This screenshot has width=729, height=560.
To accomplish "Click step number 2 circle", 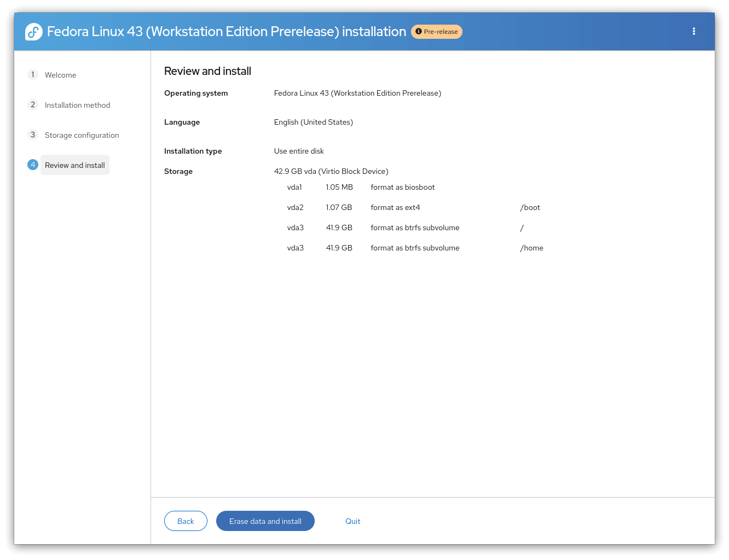I will (x=33, y=104).
